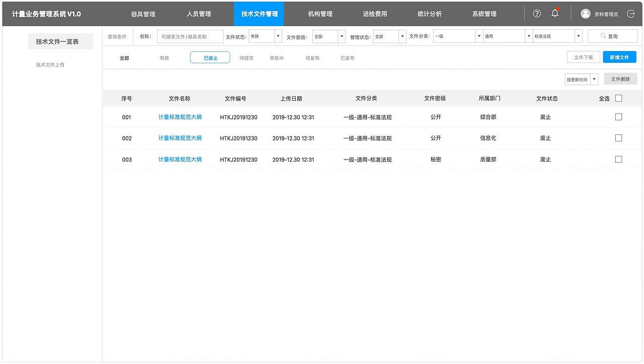Open the notification bell
This screenshot has width=644, height=364.
pos(555,14)
